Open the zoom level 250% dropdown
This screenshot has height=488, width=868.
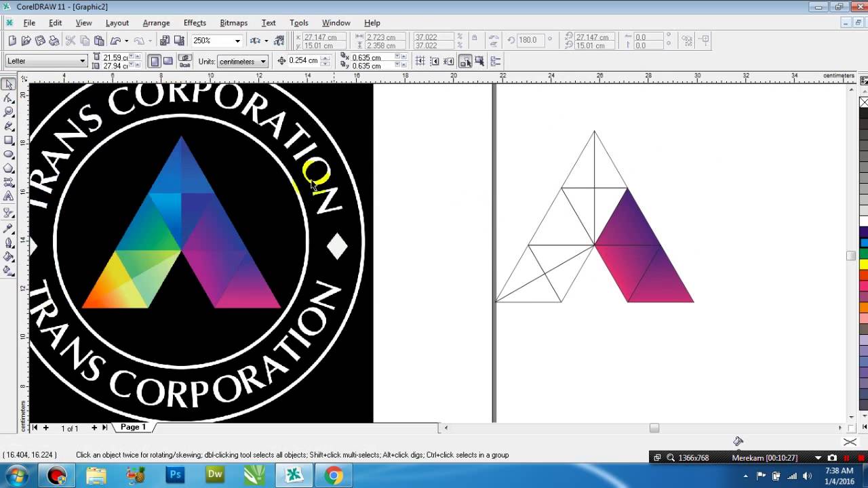coord(237,41)
